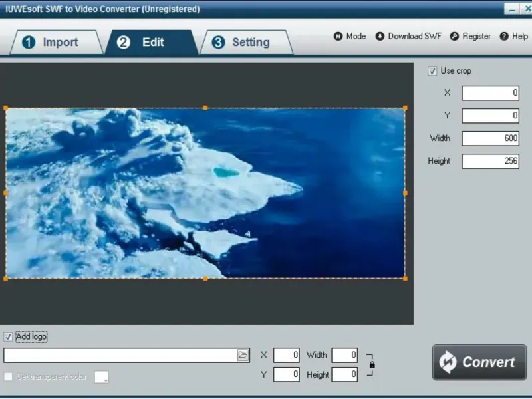The width and height of the screenshot is (532, 399).
Task: Disable the Add logo checkbox
Action: click(8, 337)
